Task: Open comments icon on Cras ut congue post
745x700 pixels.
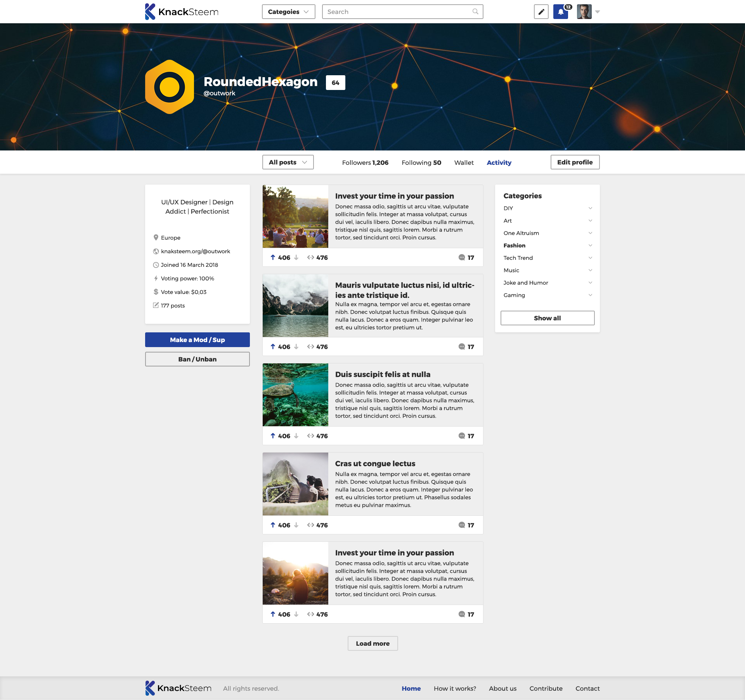Action: point(462,525)
